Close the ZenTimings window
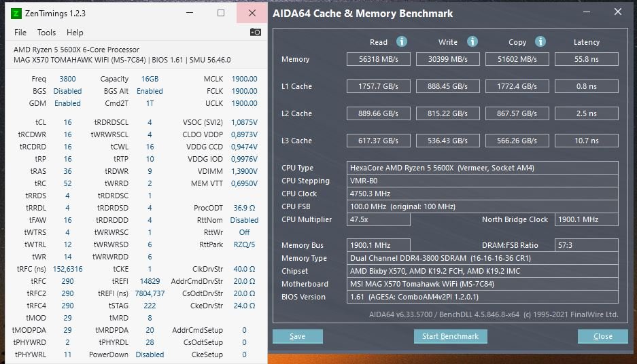The height and width of the screenshot is (364, 637). click(x=252, y=13)
